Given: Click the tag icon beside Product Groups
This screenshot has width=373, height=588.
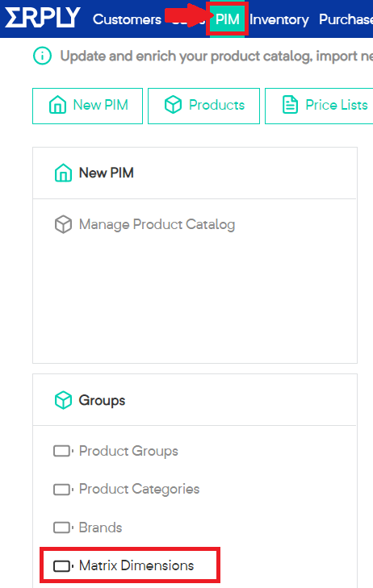Looking at the screenshot, I should (x=63, y=451).
